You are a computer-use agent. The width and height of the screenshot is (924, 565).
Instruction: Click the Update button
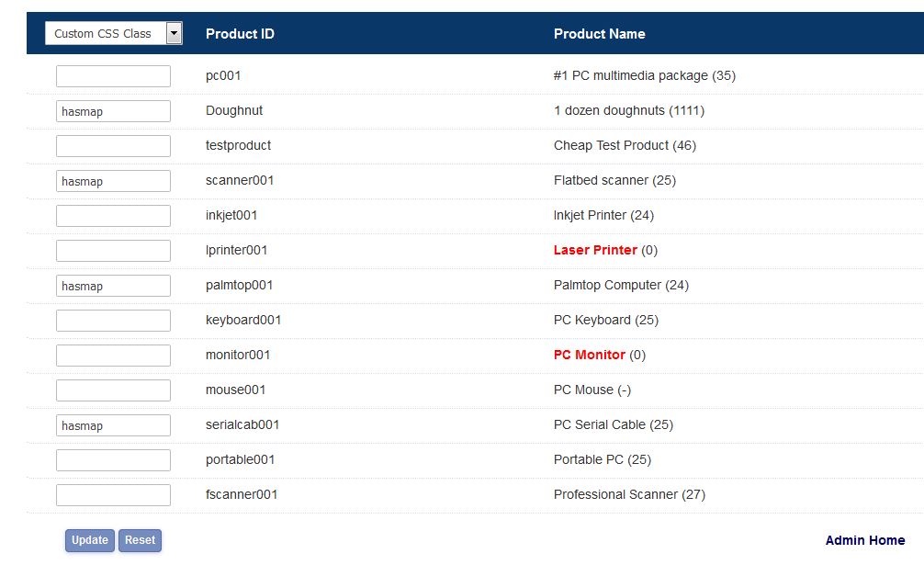pos(90,540)
